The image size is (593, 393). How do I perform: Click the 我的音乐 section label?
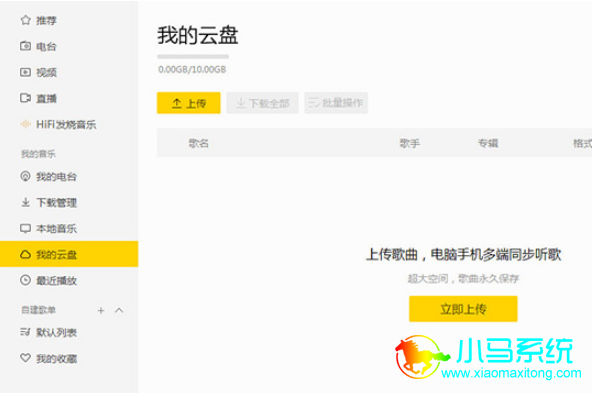click(x=38, y=154)
